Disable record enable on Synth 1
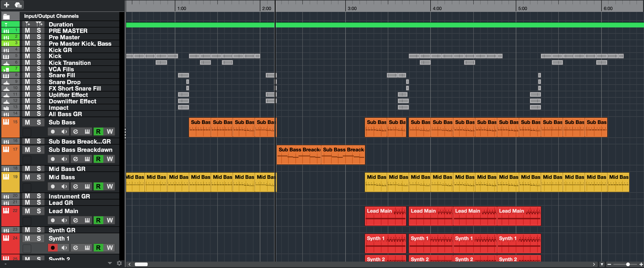644x268 pixels. pos(53,248)
